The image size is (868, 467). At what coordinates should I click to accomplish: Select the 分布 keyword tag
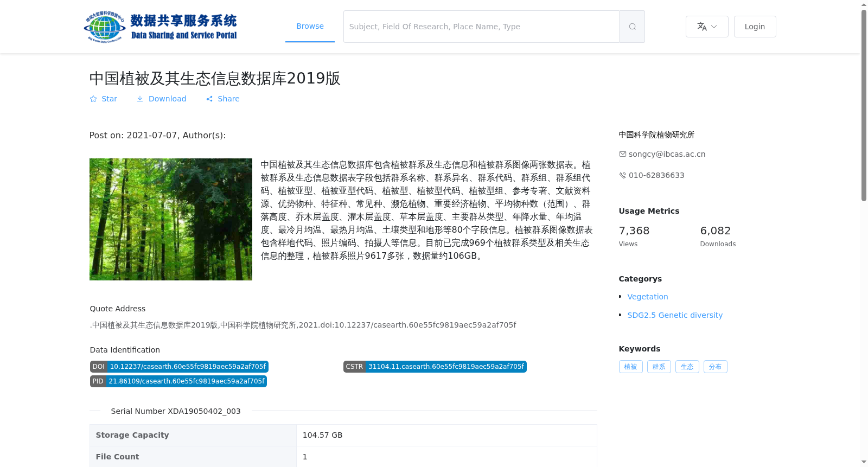(715, 367)
